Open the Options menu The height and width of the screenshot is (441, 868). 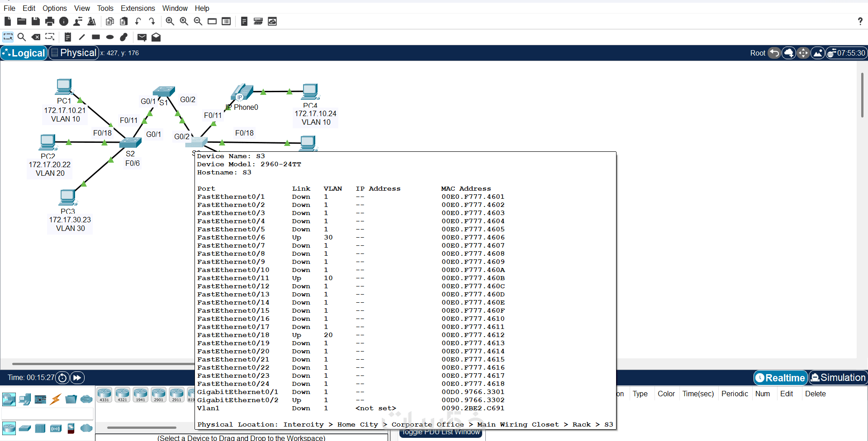55,8
